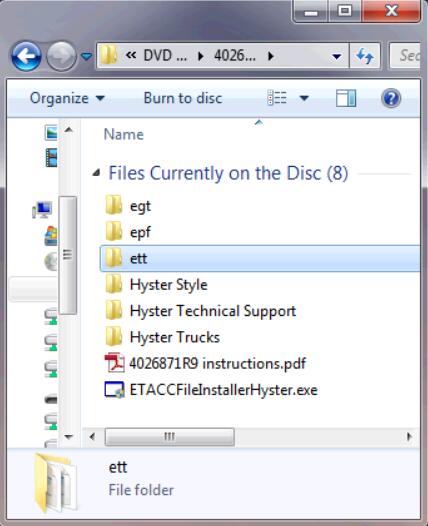Click the egt folder icon
Viewport: 428px width, 526px height.
pos(114,205)
